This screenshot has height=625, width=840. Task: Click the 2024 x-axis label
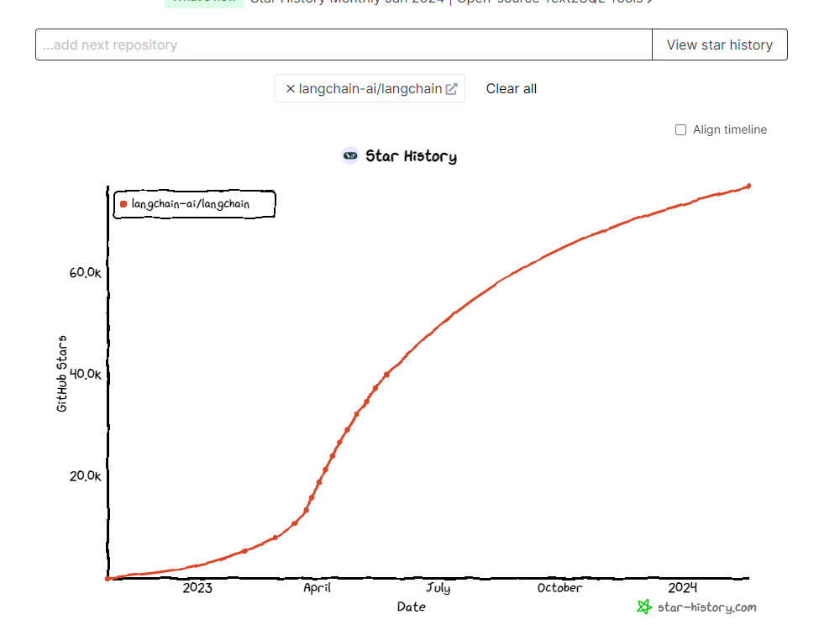[x=682, y=588]
